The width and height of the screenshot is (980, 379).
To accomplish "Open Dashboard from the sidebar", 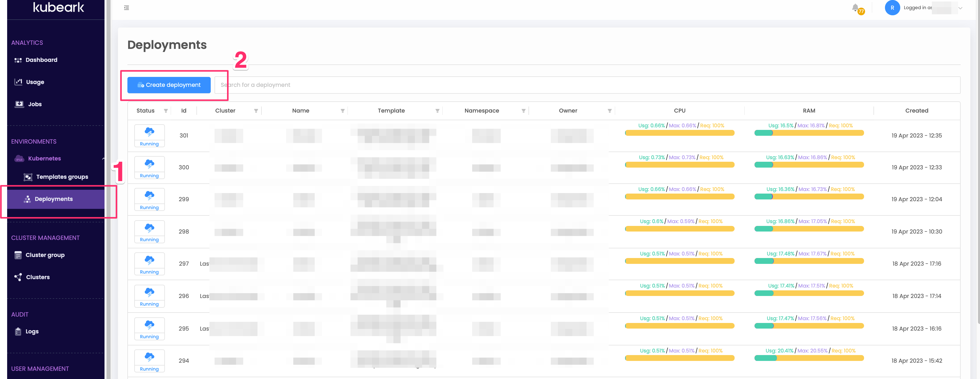I will [41, 60].
